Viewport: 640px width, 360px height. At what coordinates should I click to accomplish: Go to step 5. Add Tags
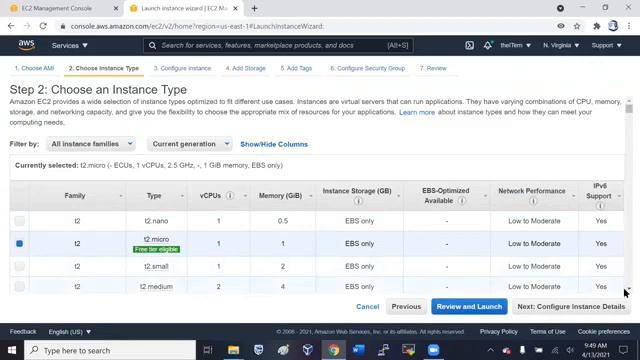[x=296, y=68]
